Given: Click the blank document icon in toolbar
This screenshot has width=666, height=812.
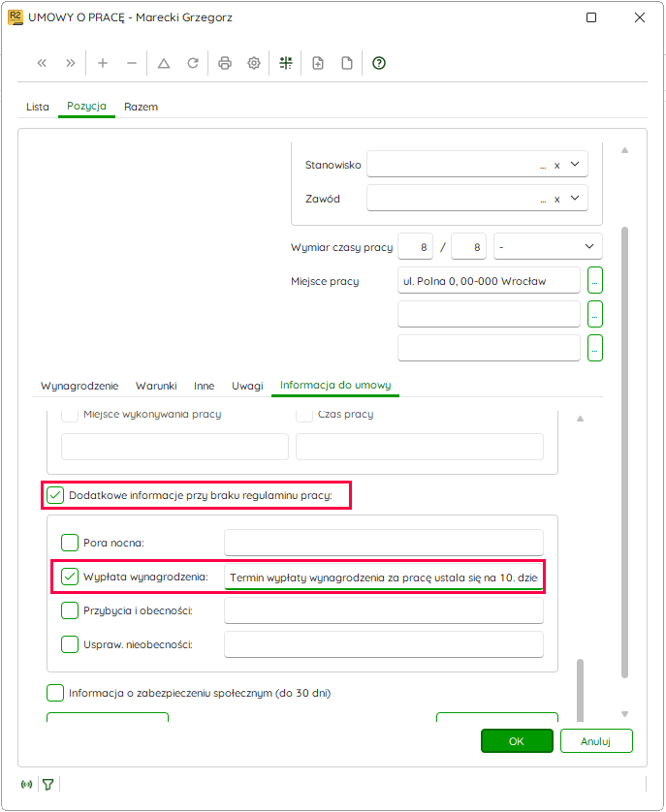Looking at the screenshot, I should point(347,63).
